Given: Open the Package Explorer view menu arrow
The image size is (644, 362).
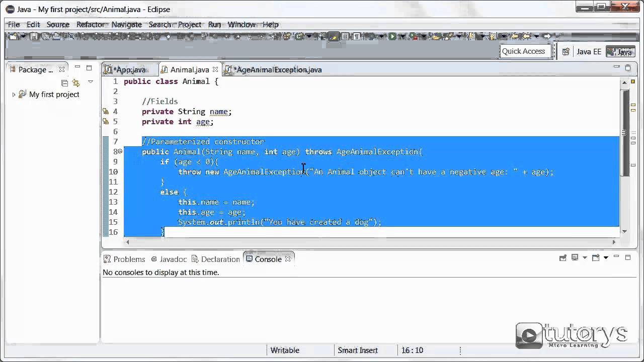Looking at the screenshot, I should [91, 82].
